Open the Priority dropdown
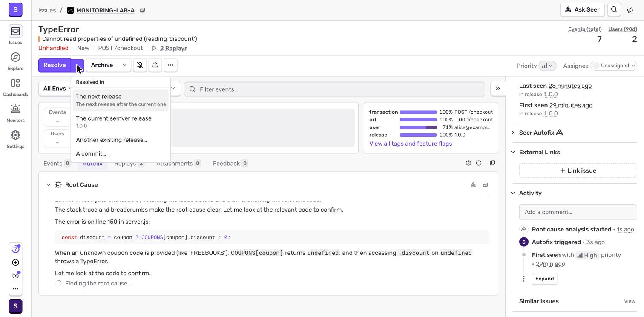Image resolution: width=644 pixels, height=317 pixels. pos(547,66)
